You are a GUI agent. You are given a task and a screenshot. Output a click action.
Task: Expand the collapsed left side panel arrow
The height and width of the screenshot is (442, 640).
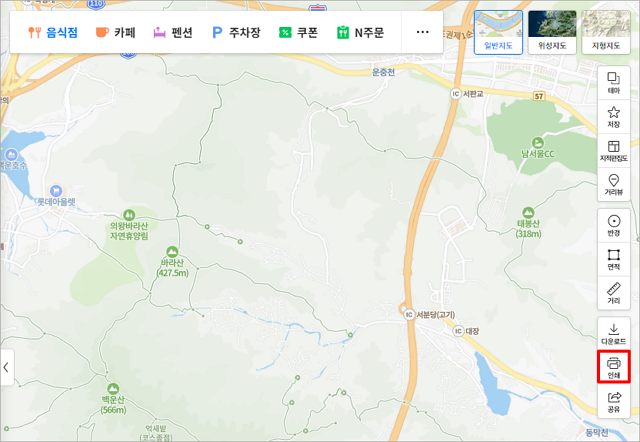[x=8, y=367]
